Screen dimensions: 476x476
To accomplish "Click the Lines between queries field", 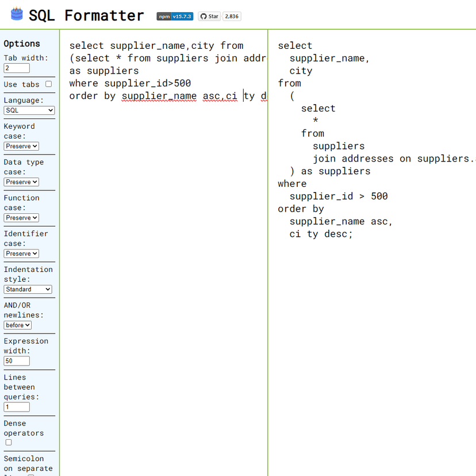I will 16,406.
